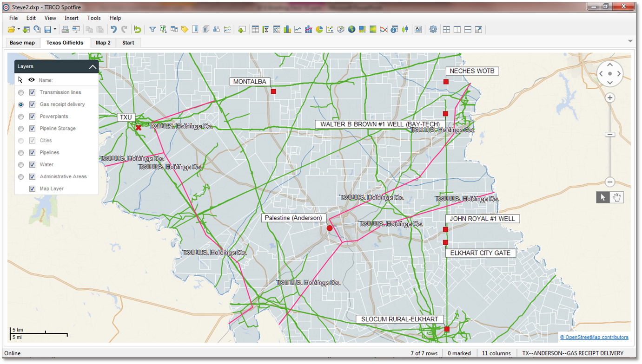Insert a Pie chart visualization

pos(319,30)
